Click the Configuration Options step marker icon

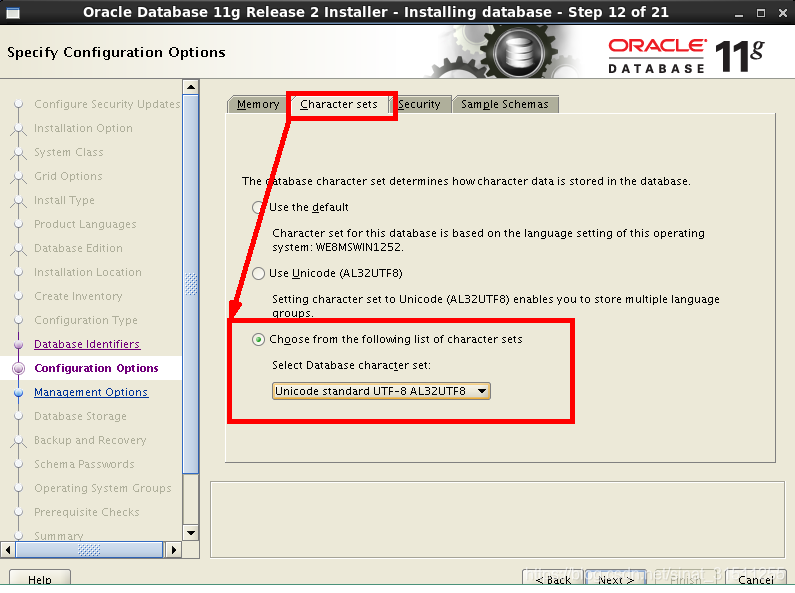(x=19, y=368)
